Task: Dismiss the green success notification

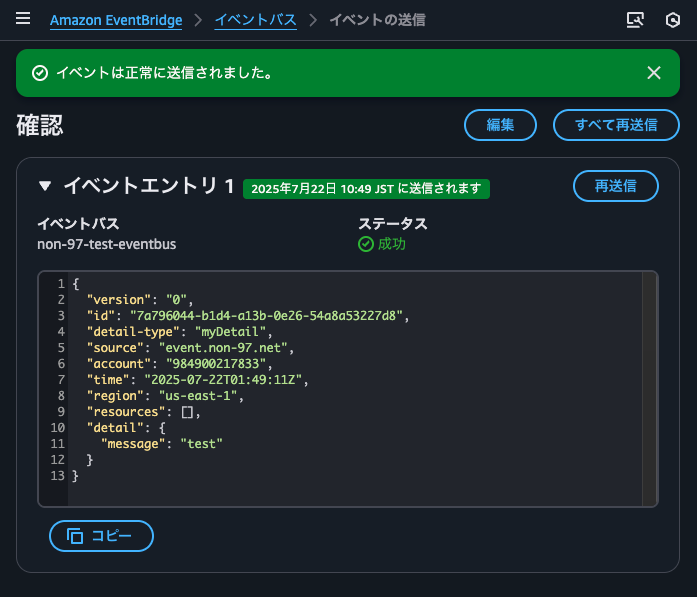Action: pos(654,72)
